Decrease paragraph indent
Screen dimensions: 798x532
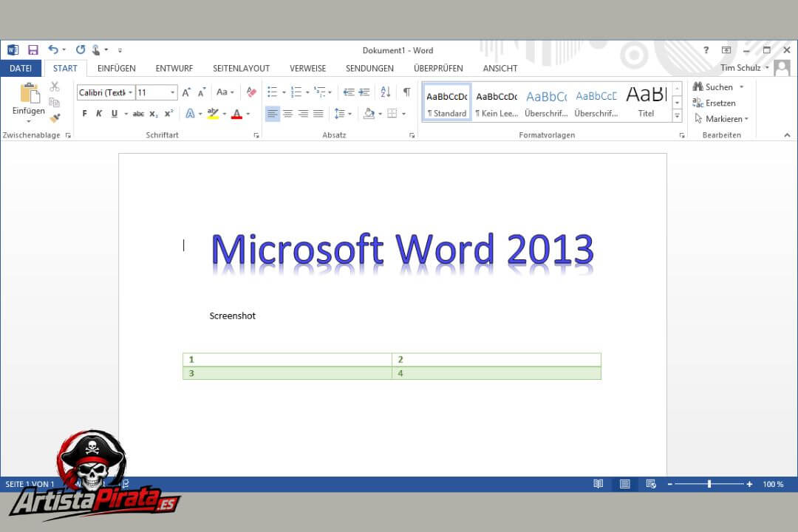pos(349,92)
